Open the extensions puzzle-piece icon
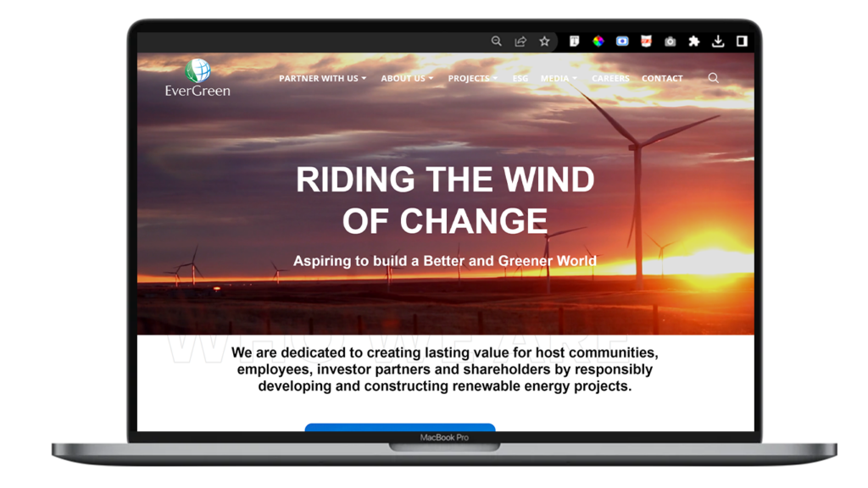868x488 pixels. point(695,40)
